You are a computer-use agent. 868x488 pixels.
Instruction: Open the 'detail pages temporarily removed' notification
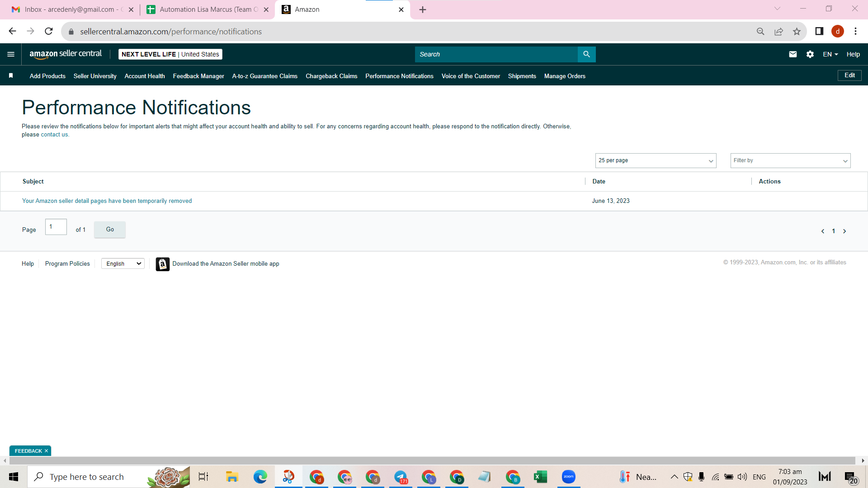coord(107,201)
